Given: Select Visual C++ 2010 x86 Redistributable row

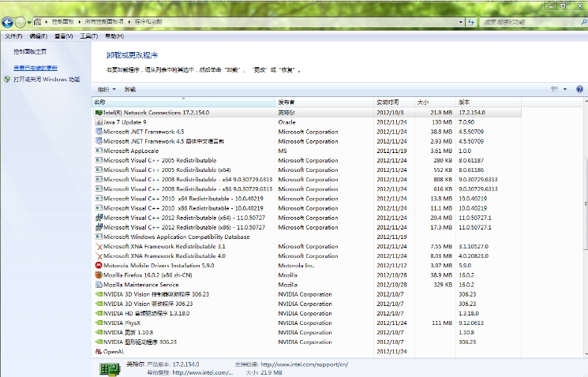Looking at the screenshot, I should pyautogui.click(x=306, y=208).
